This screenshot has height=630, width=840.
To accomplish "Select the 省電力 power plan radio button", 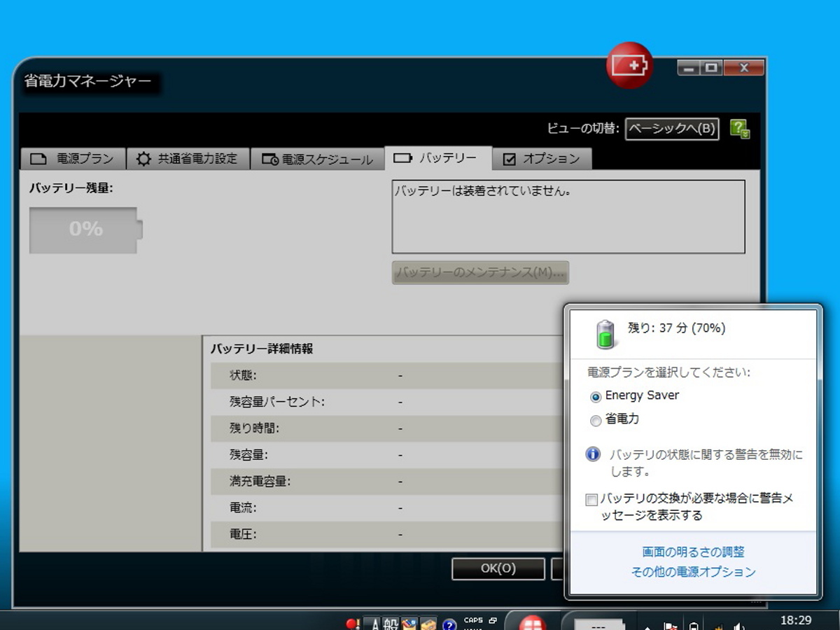I will pos(596,421).
